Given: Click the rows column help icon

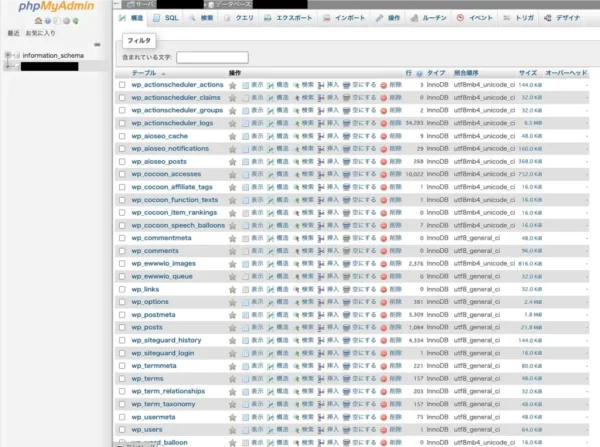Looking at the screenshot, I should click(x=419, y=73).
